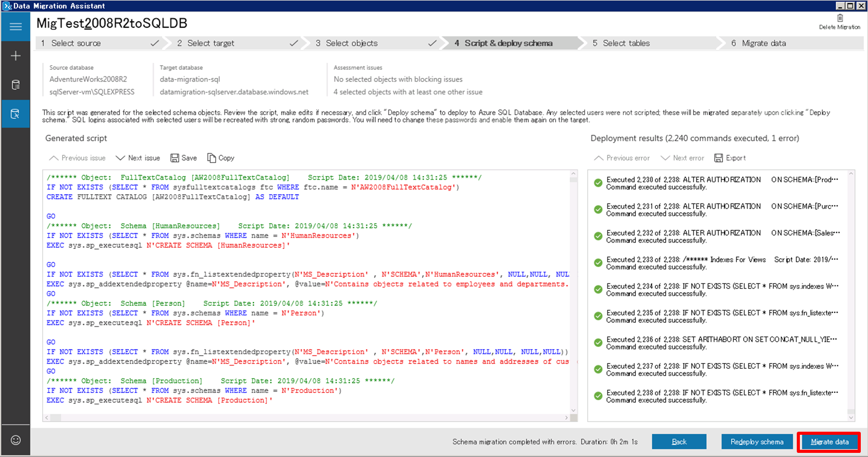
Task: Select step 4 Script & deploy schema
Action: 514,43
